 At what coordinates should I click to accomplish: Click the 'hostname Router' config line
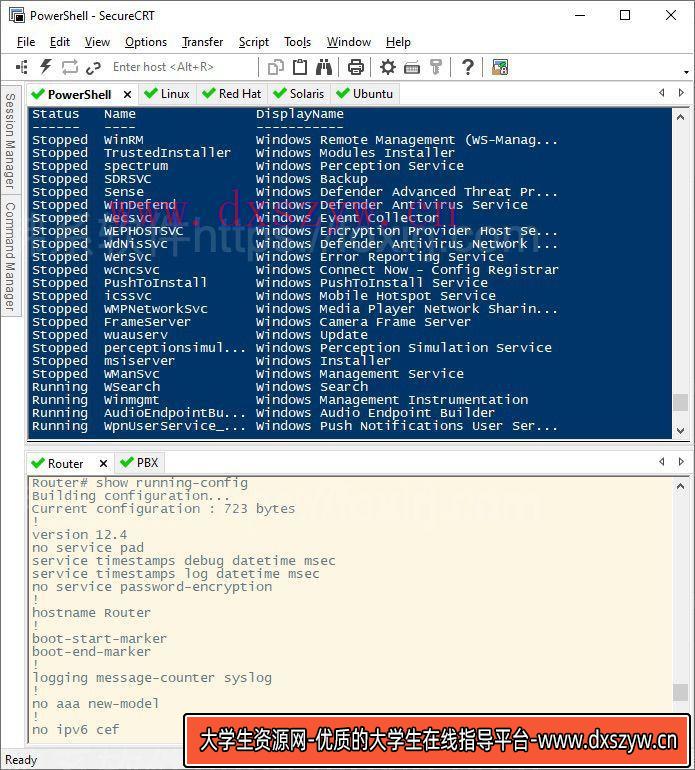(91, 613)
